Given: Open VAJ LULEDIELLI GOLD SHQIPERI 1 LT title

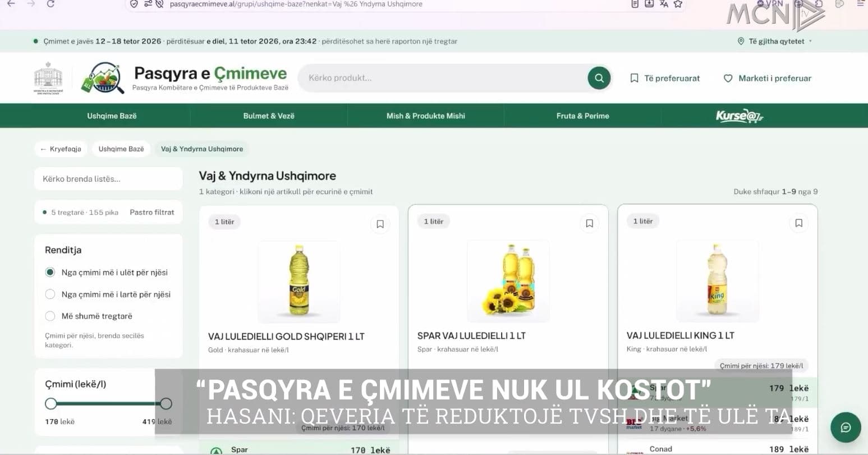Looking at the screenshot, I should [x=286, y=337].
